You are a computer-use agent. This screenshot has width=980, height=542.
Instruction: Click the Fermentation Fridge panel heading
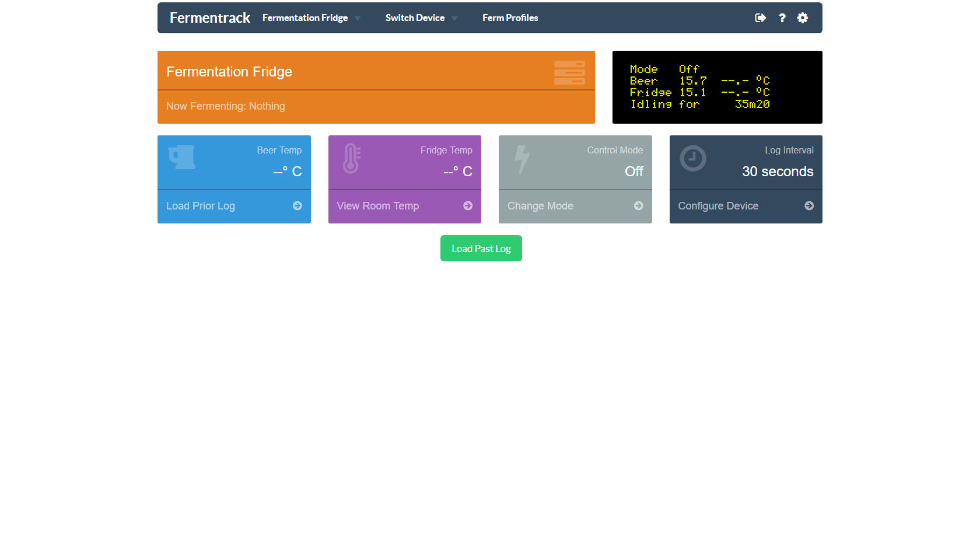229,72
